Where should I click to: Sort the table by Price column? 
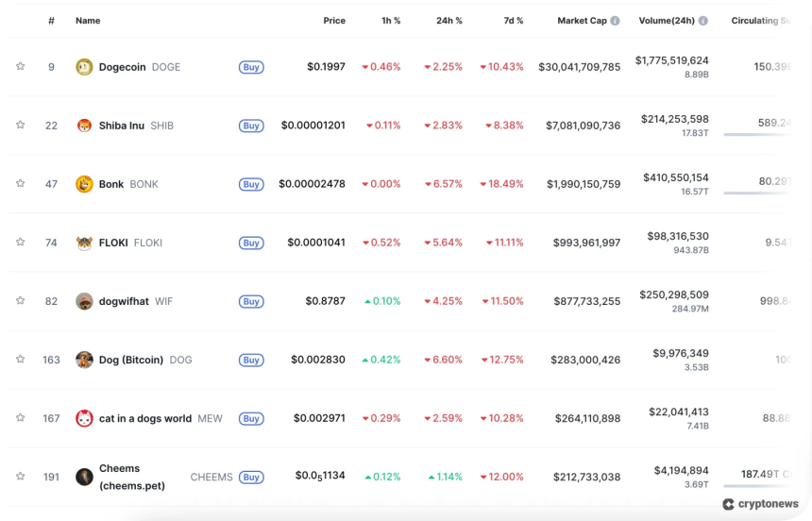point(334,21)
